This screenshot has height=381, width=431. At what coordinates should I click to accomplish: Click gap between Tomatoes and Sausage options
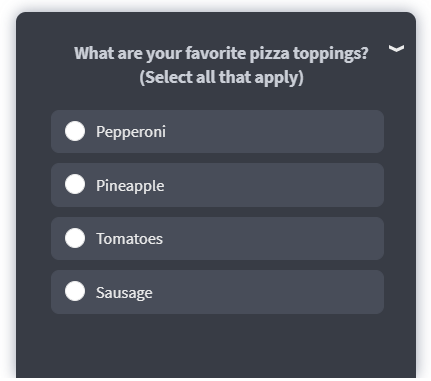[x=217, y=265]
